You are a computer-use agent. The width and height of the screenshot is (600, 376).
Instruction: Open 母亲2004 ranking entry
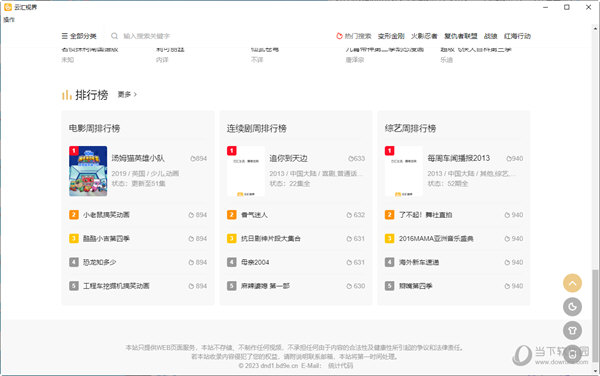tap(255, 262)
